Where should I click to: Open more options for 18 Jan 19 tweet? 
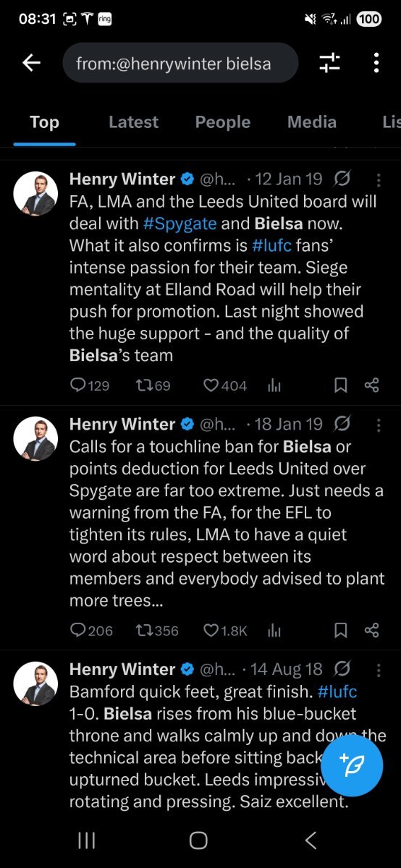coord(379,425)
